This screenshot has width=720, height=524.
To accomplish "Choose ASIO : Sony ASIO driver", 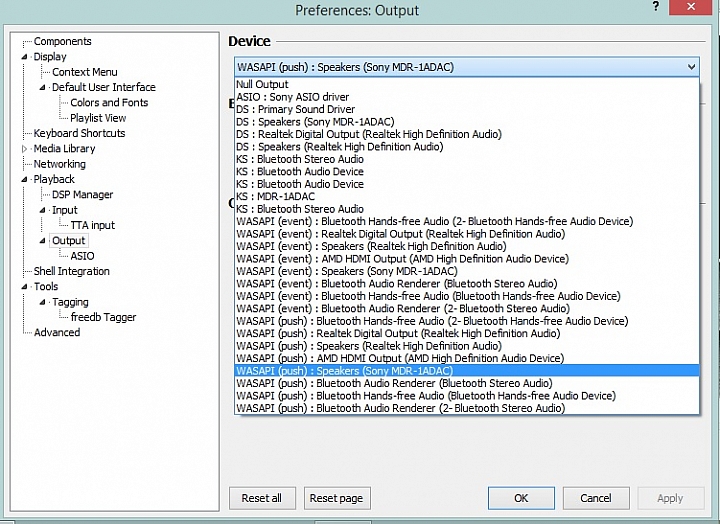I will (467, 97).
